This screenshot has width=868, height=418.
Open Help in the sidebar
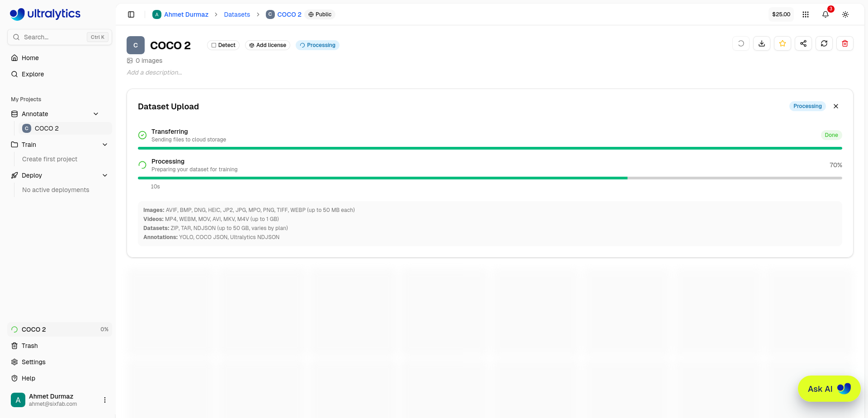point(60,378)
